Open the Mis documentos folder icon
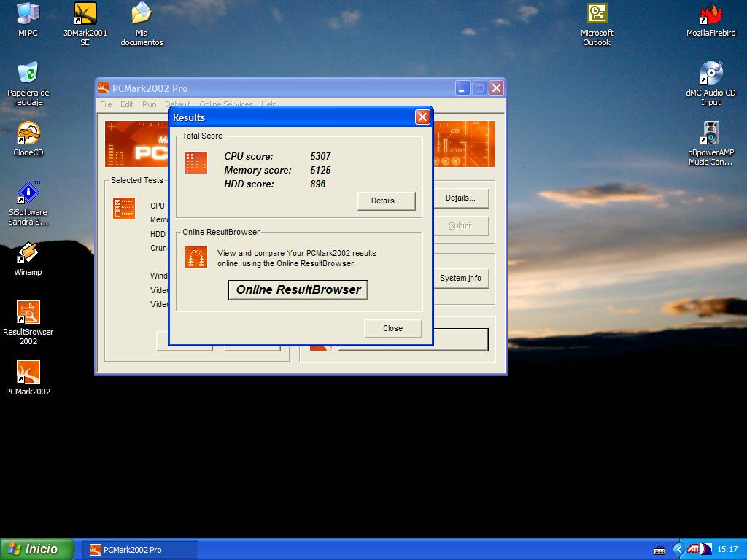747x560 pixels. pos(141,14)
